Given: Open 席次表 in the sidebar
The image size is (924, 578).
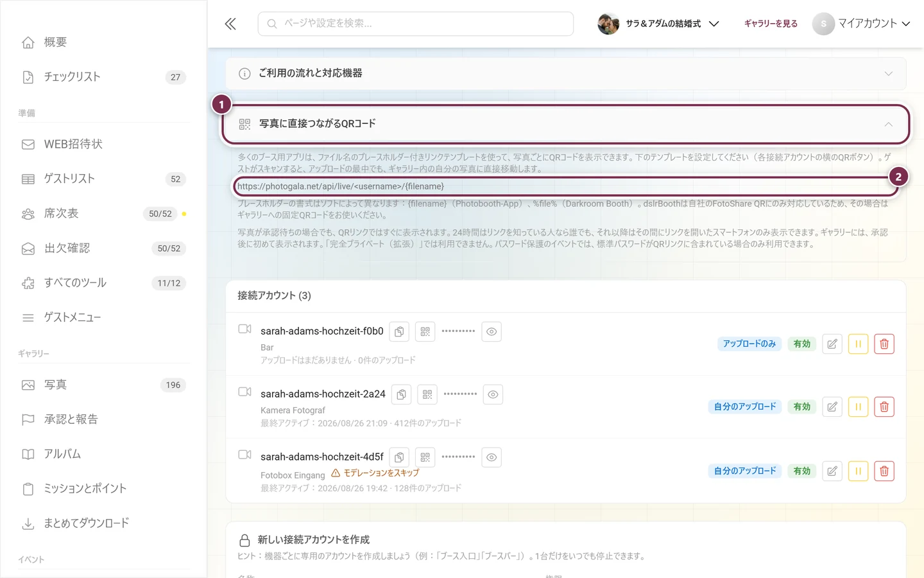Looking at the screenshot, I should click(x=103, y=214).
